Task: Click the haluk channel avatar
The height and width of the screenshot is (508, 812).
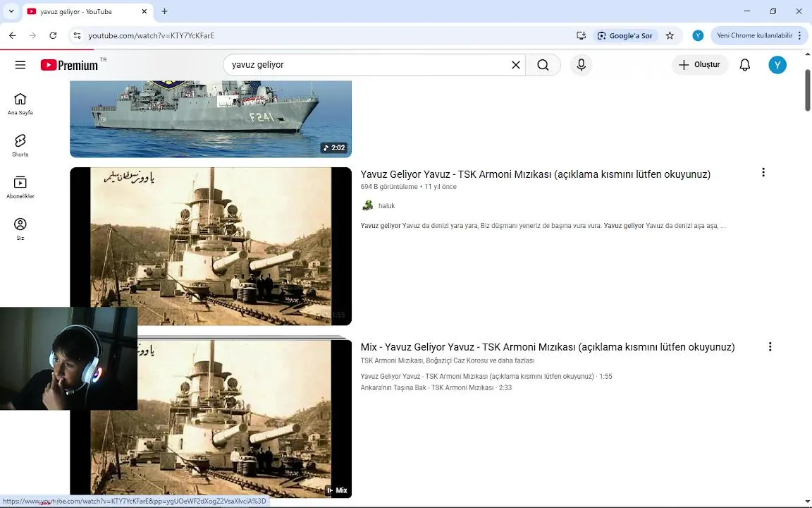Action: (x=367, y=206)
